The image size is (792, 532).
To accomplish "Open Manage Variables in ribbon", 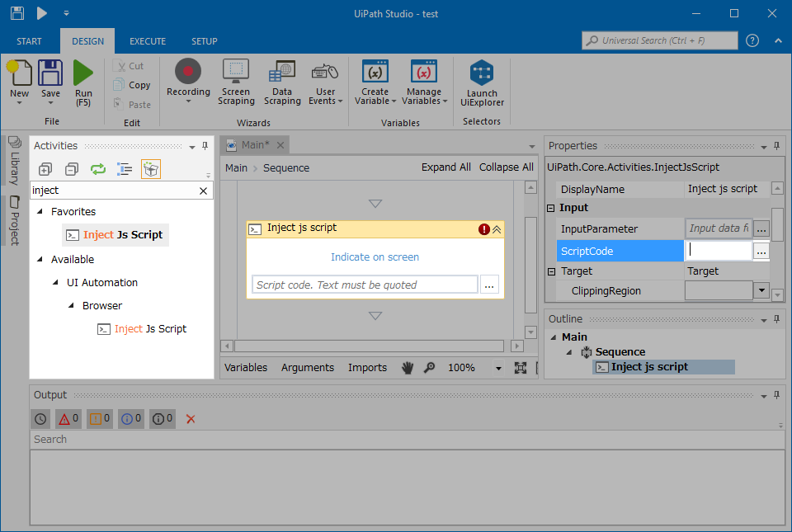I will coord(424,82).
